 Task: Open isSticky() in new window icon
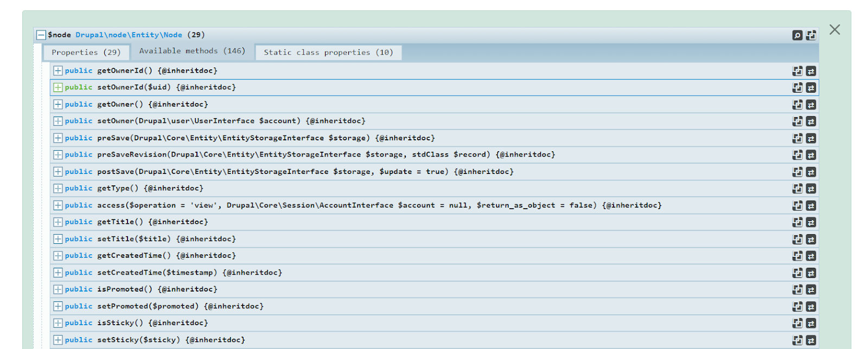point(797,323)
